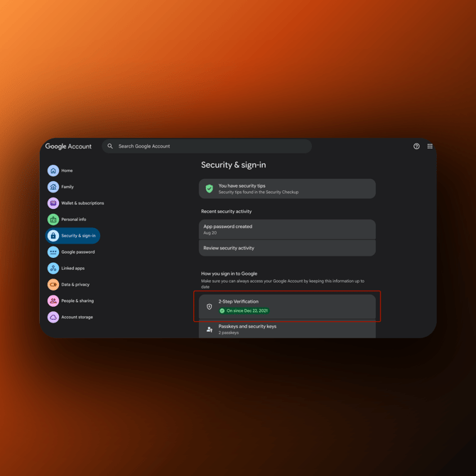
Task: Click the Security lock icon in sidebar
Action: [x=53, y=236]
